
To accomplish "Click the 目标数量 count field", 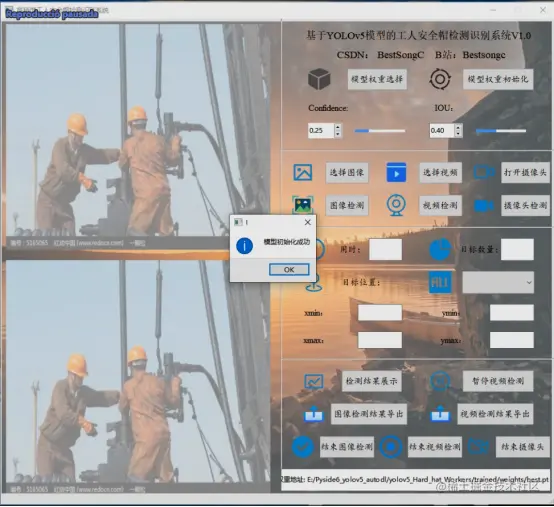I will 517,249.
